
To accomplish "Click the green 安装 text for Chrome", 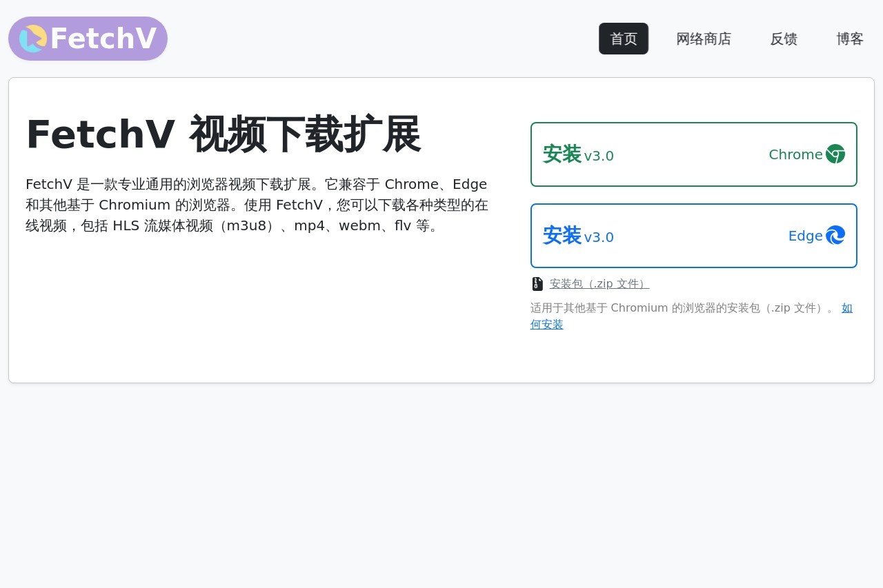I will (x=562, y=154).
